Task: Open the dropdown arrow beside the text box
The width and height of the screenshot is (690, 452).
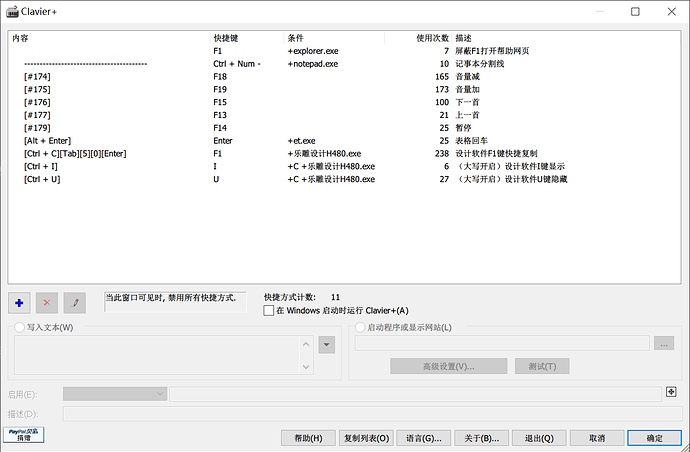Action: [x=326, y=344]
